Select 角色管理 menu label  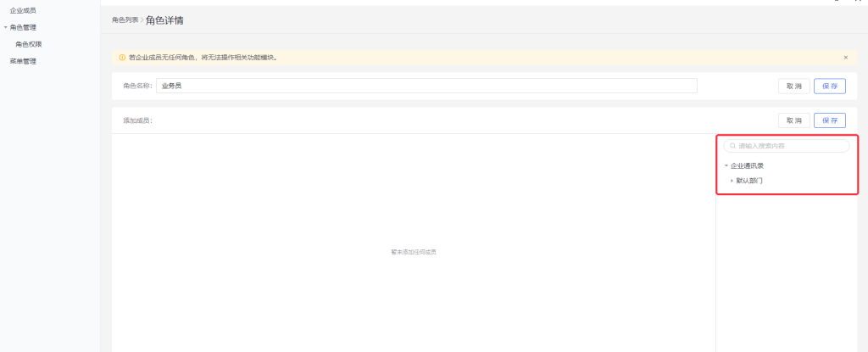point(23,27)
